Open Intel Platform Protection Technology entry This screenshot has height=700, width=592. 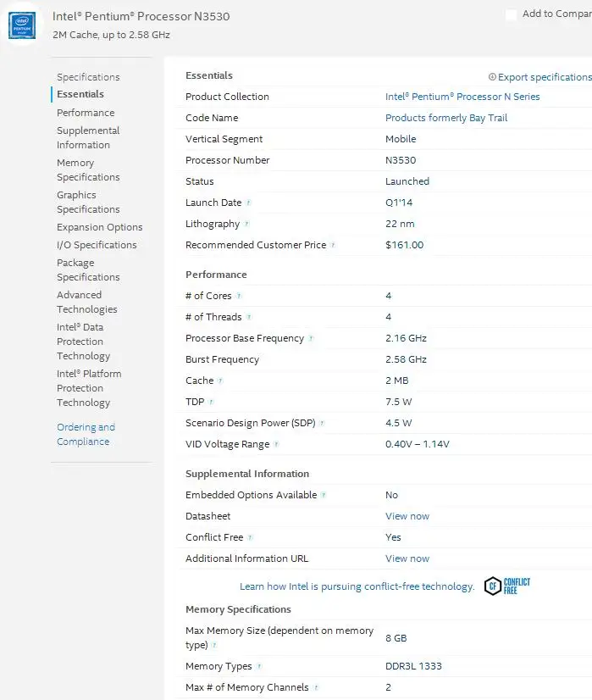coord(89,388)
